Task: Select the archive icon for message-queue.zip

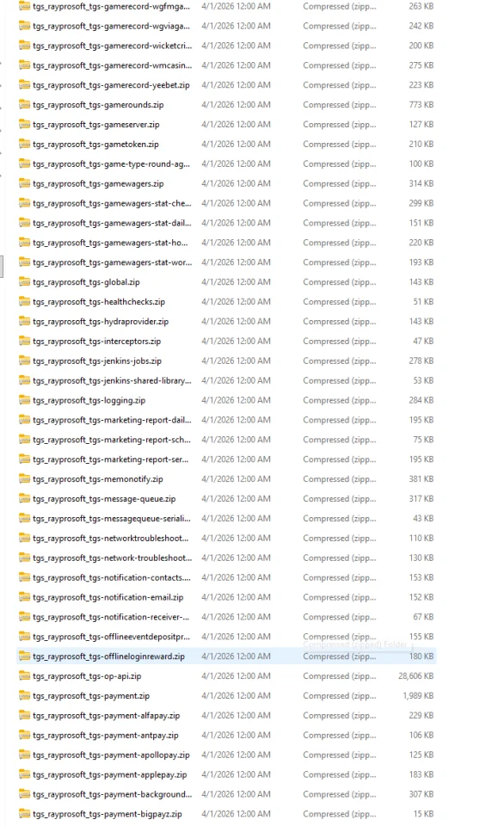Action: click(24, 498)
